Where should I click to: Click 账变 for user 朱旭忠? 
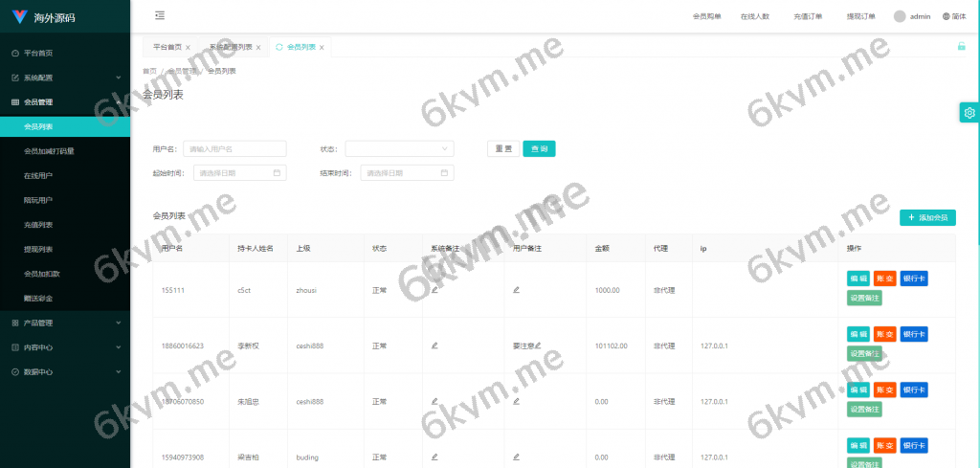pos(885,390)
